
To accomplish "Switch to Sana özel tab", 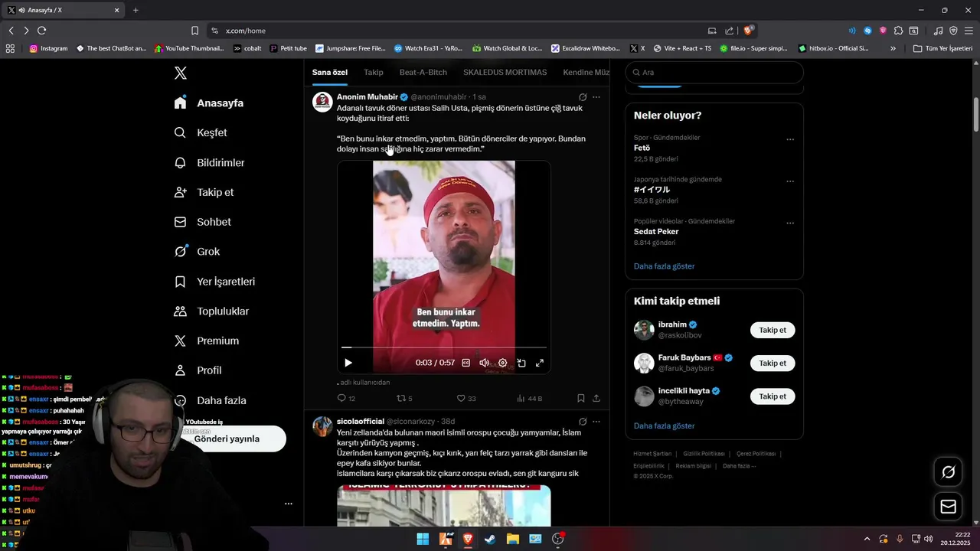I will click(x=330, y=72).
